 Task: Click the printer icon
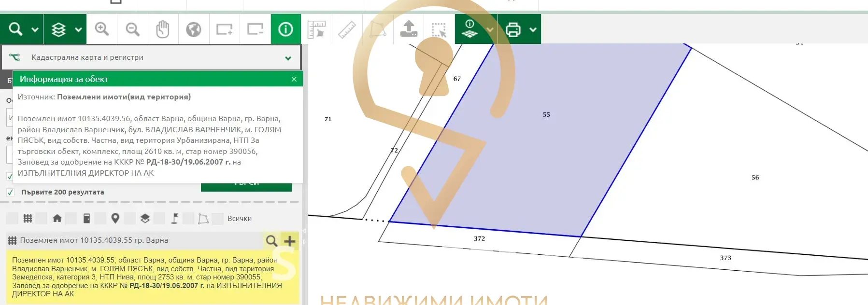513,29
